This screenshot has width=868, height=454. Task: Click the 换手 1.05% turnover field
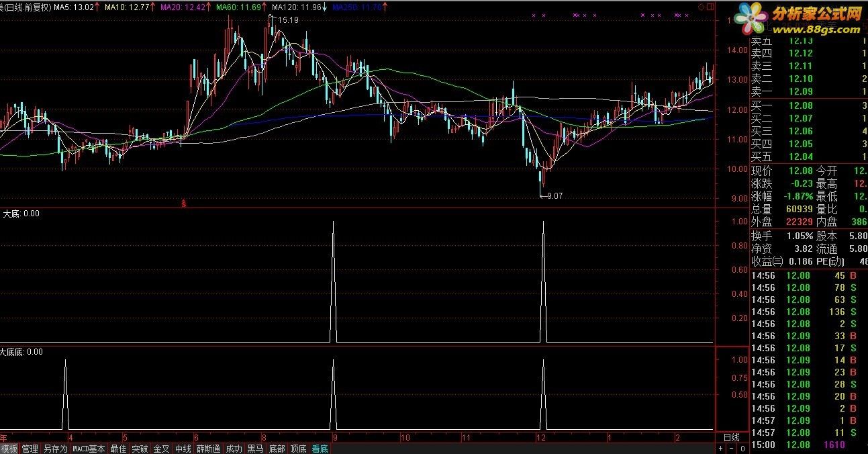781,236
